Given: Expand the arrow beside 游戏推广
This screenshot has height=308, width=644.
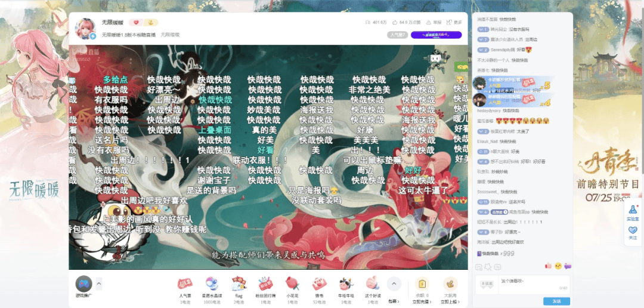Looking at the screenshot, I should tap(99, 284).
